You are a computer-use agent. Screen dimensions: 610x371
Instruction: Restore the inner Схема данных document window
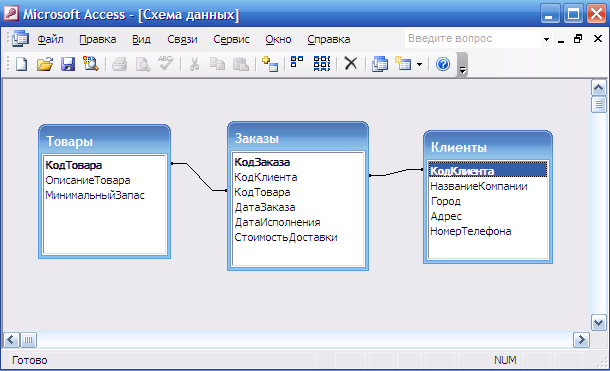click(x=578, y=38)
